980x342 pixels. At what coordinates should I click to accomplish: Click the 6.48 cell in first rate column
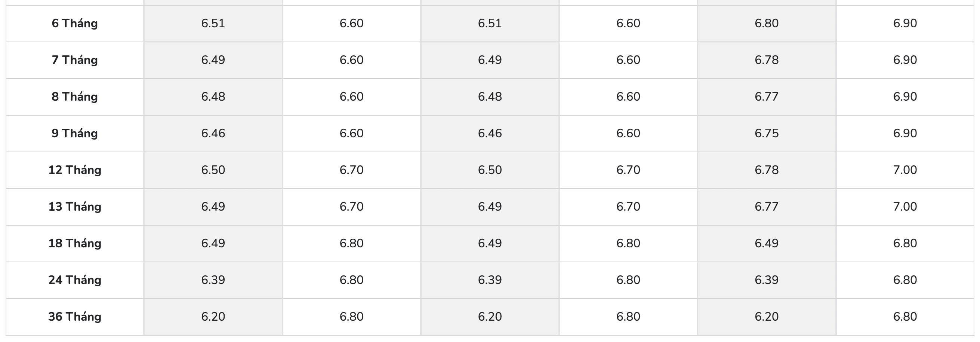213,97
